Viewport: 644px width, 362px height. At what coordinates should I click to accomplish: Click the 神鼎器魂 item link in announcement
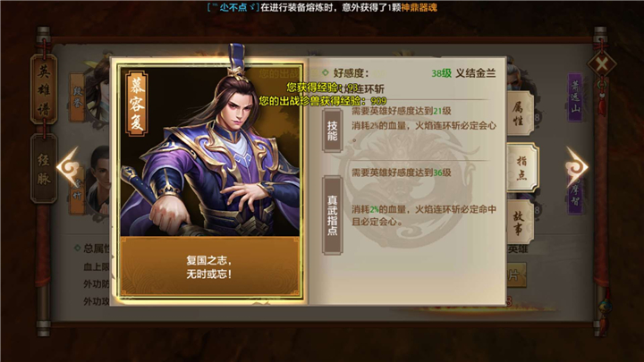click(419, 7)
